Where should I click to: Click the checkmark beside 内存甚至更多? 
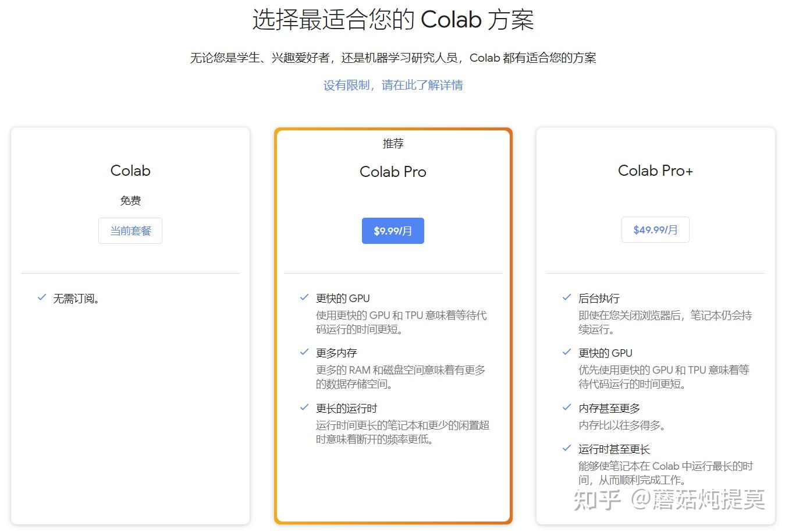coord(566,407)
